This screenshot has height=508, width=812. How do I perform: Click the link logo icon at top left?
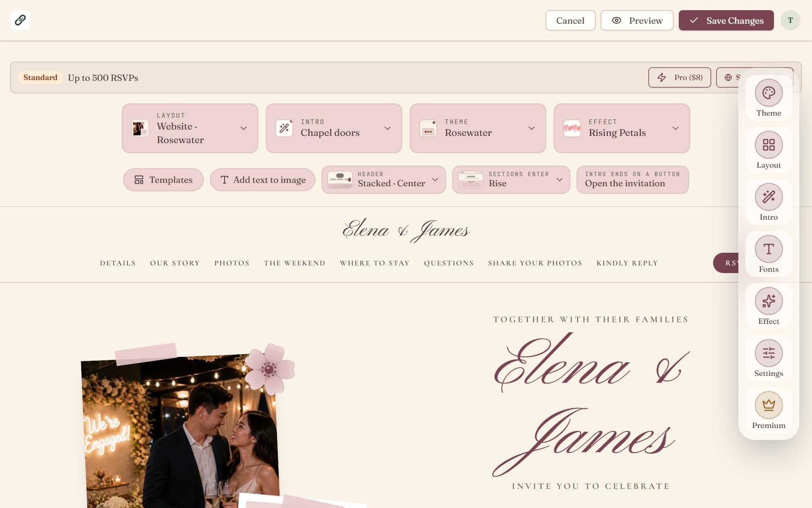20,20
